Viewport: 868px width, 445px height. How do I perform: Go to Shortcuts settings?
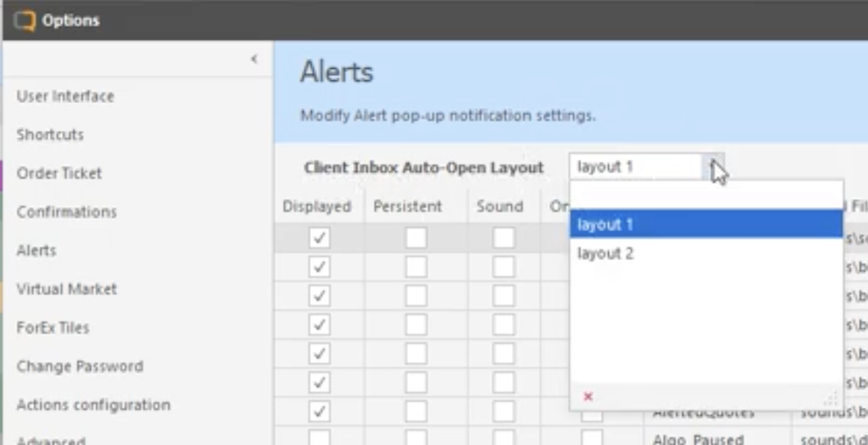point(50,135)
